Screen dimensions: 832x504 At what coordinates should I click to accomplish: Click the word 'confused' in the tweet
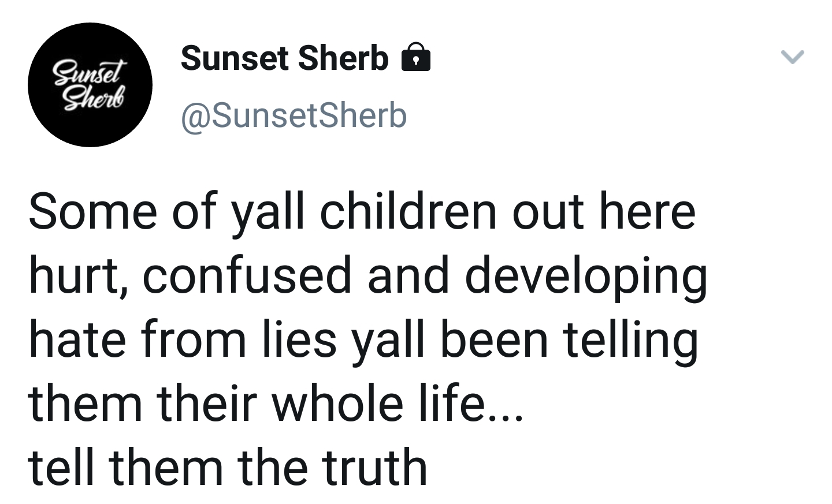coord(247,275)
